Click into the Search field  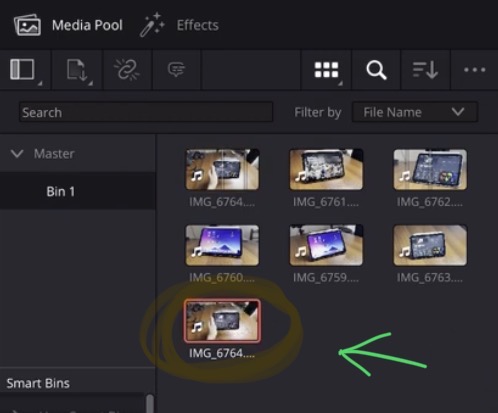click(x=146, y=112)
